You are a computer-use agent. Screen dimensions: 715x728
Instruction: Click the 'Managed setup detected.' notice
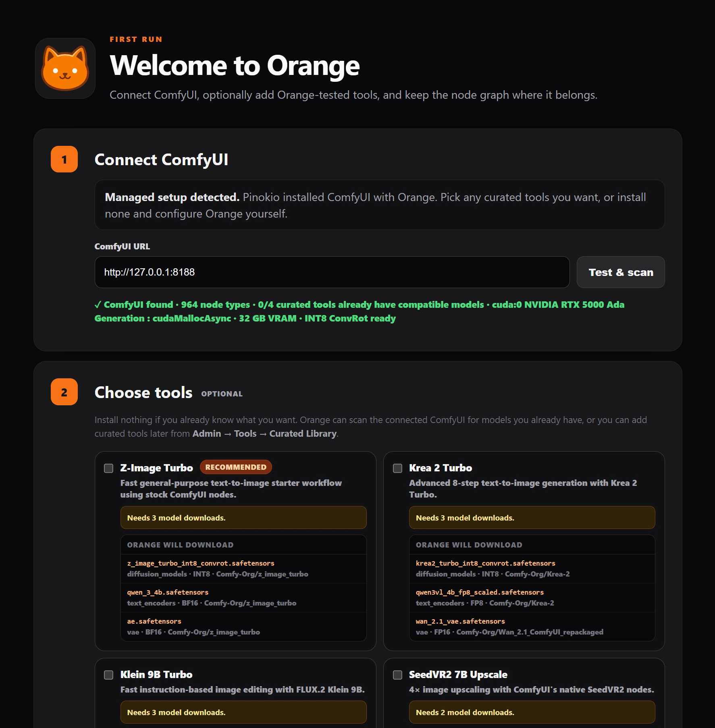pyautogui.click(x=380, y=205)
